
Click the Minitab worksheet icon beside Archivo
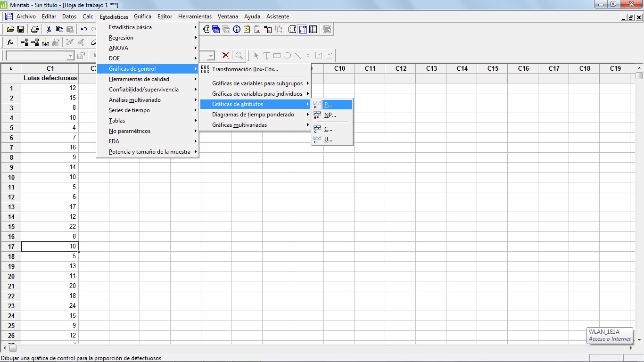click(9, 16)
